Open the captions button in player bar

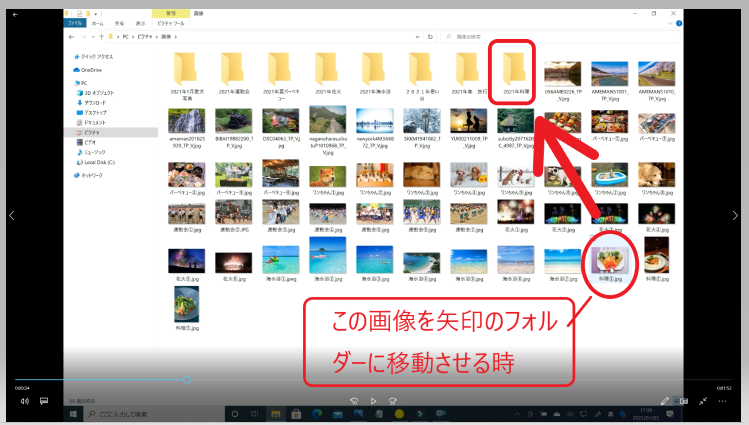(44, 401)
